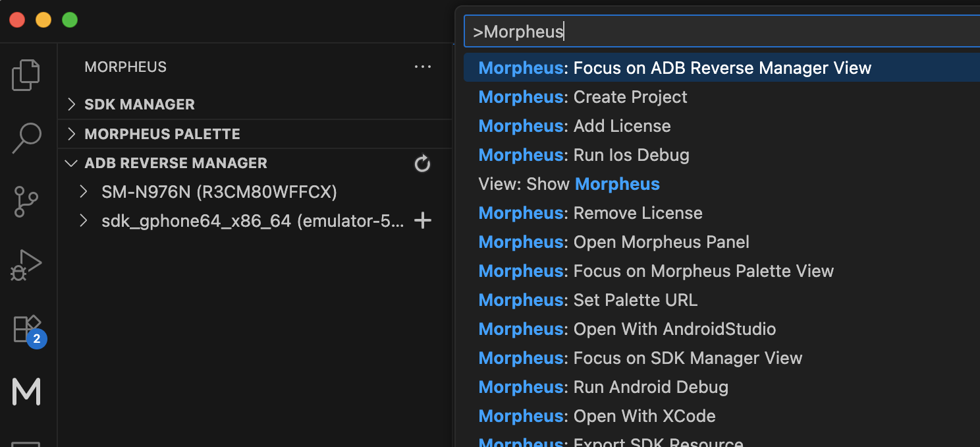
Task: Minimize the window with yellow button
Action: tap(43, 20)
